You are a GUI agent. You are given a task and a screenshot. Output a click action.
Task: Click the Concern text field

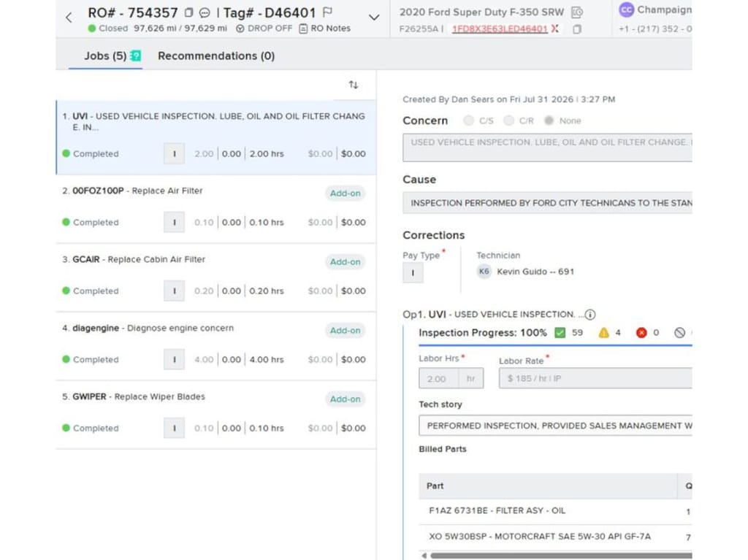[x=547, y=147]
